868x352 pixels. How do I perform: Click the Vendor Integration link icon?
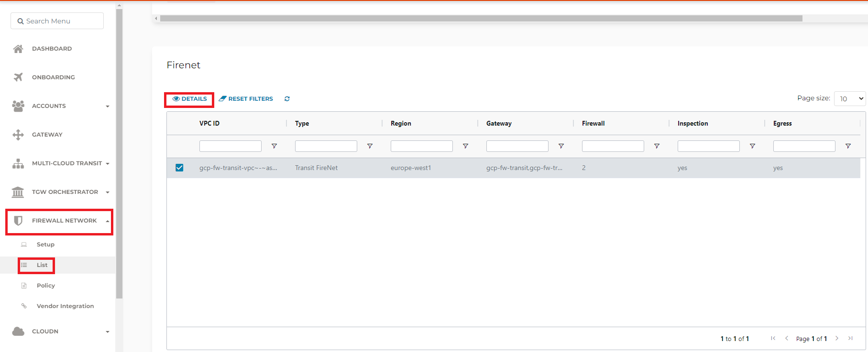point(24,306)
